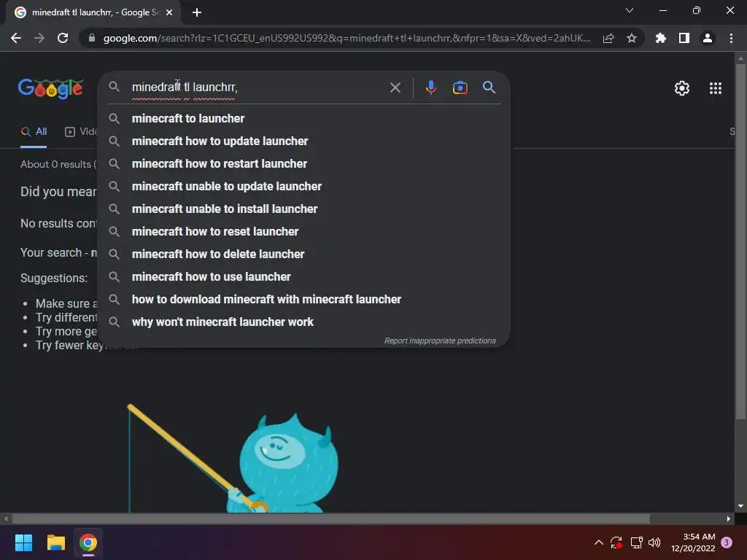Image resolution: width=747 pixels, height=560 pixels.
Task: Open the Windows Start menu
Action: click(23, 542)
